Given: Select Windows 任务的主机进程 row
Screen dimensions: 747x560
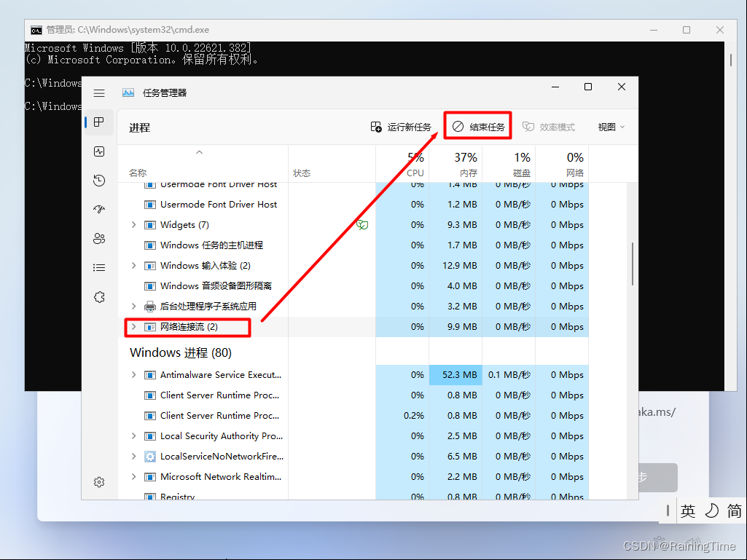Looking at the screenshot, I should pyautogui.click(x=353, y=245).
